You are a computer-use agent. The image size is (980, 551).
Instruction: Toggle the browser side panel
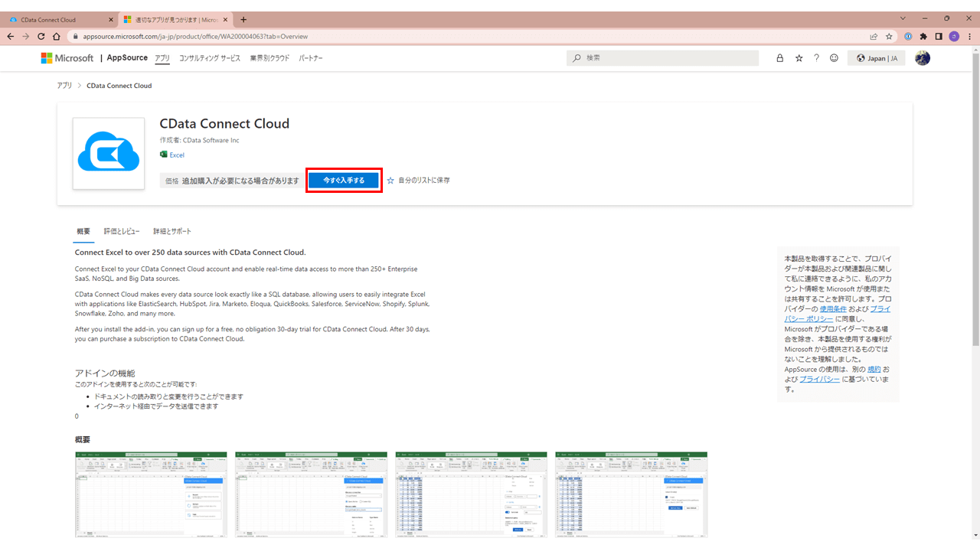939,36
